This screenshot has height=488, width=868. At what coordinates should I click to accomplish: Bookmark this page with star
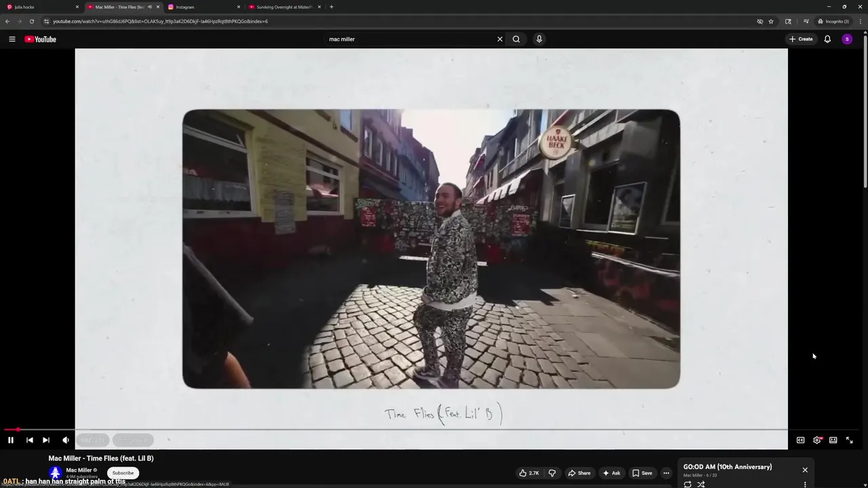[x=771, y=21]
